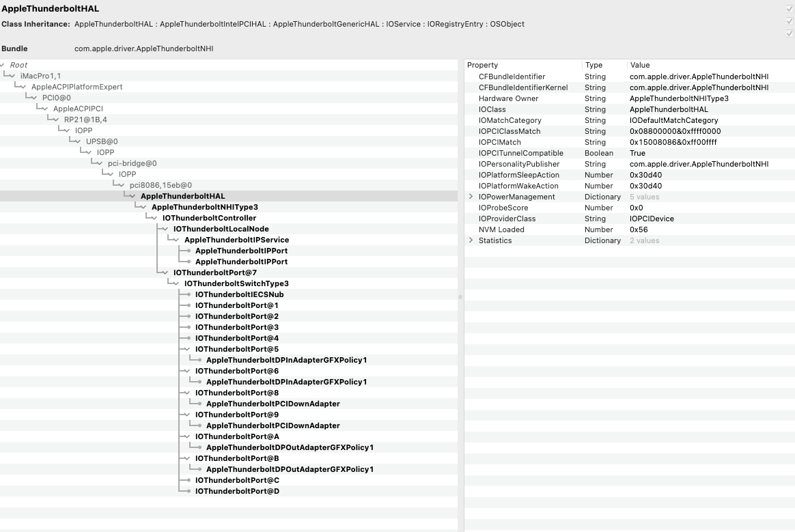Click the Type column header

tap(594, 65)
